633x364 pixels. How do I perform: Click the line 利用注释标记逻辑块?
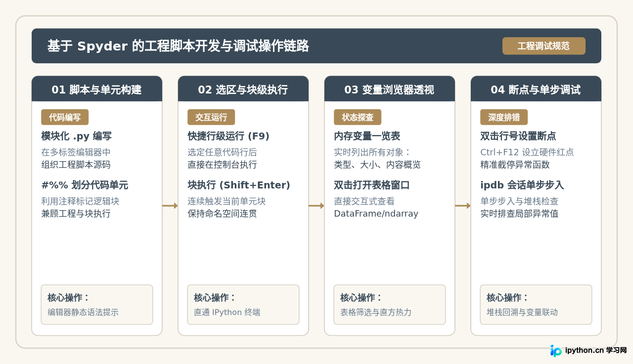(80, 201)
